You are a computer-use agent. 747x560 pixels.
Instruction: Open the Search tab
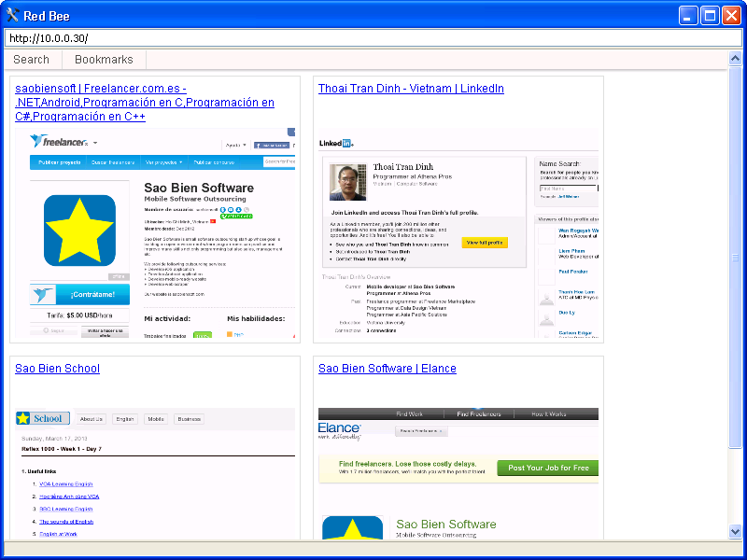[32, 60]
